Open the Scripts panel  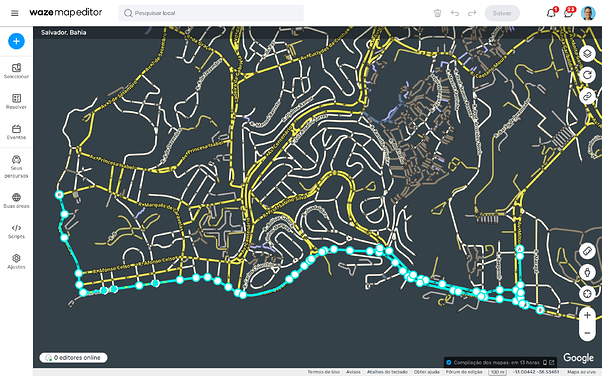(x=16, y=232)
